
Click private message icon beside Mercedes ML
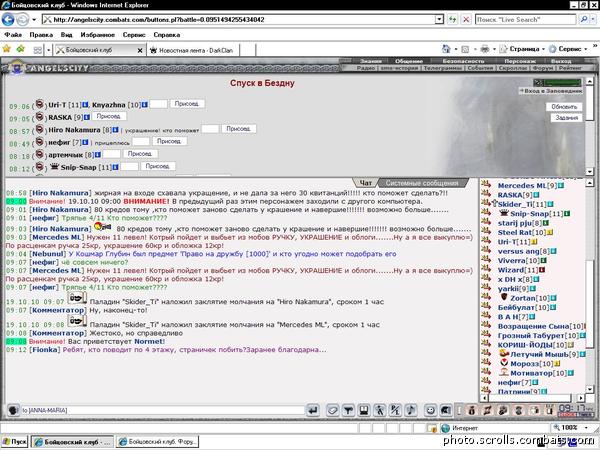coord(486,185)
